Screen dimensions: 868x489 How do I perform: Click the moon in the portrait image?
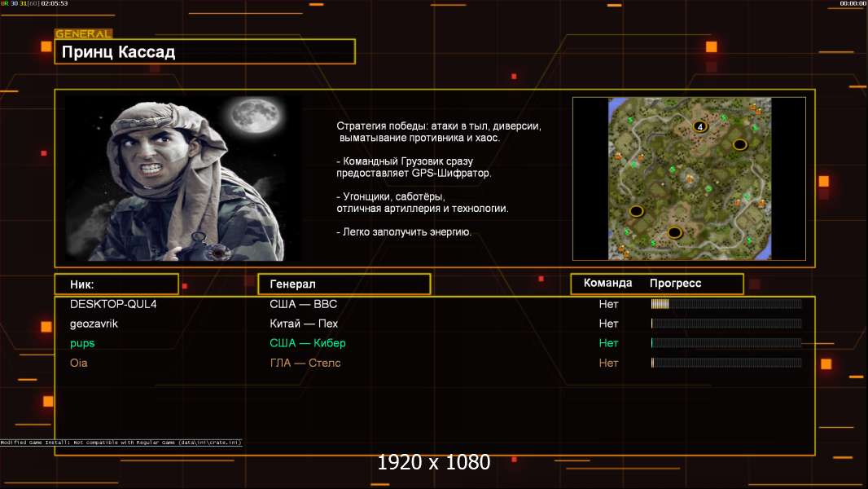point(250,117)
